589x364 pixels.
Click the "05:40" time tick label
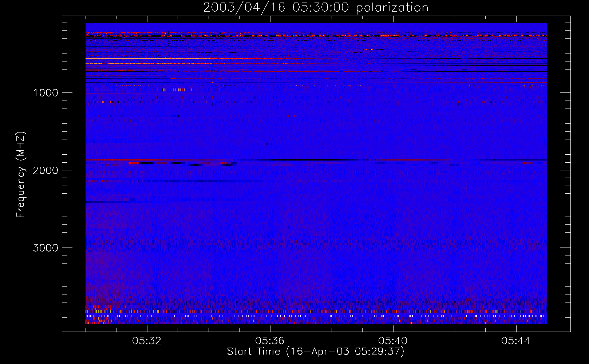(x=393, y=341)
